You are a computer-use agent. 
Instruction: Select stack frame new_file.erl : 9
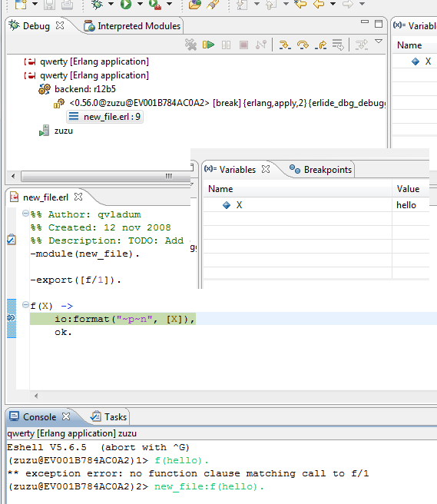point(105,117)
